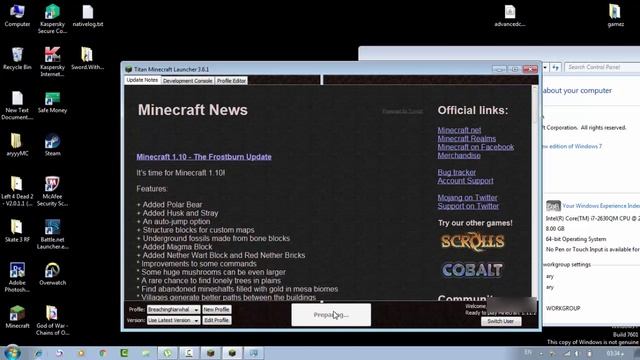Click the first Minecraft block taskbar icon
Image resolution: width=640 pixels, height=360 pixels.
[210, 353]
